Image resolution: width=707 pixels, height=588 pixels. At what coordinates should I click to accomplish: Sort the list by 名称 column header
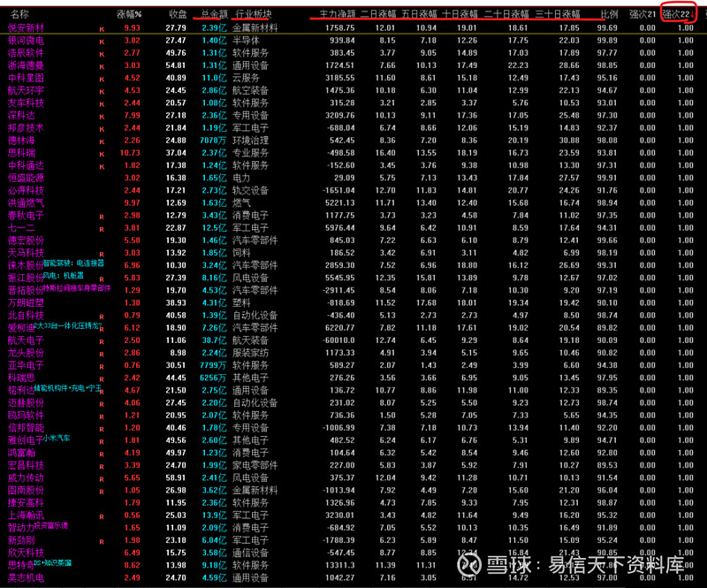[x=19, y=14]
